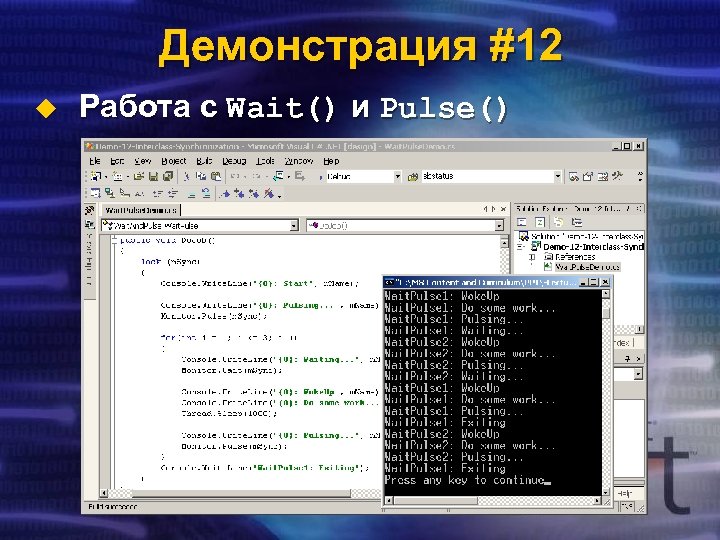
Task: Toggle Solution Explorer auto-hide pin
Action: pyautogui.click(x=628, y=209)
